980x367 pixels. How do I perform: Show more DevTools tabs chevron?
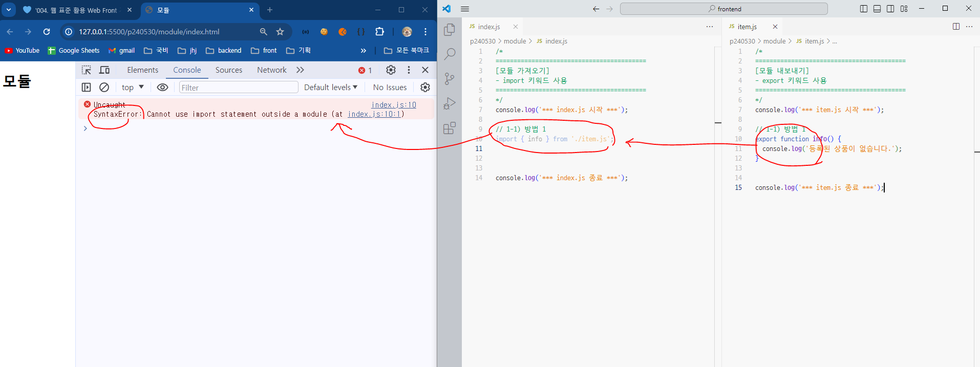point(300,70)
